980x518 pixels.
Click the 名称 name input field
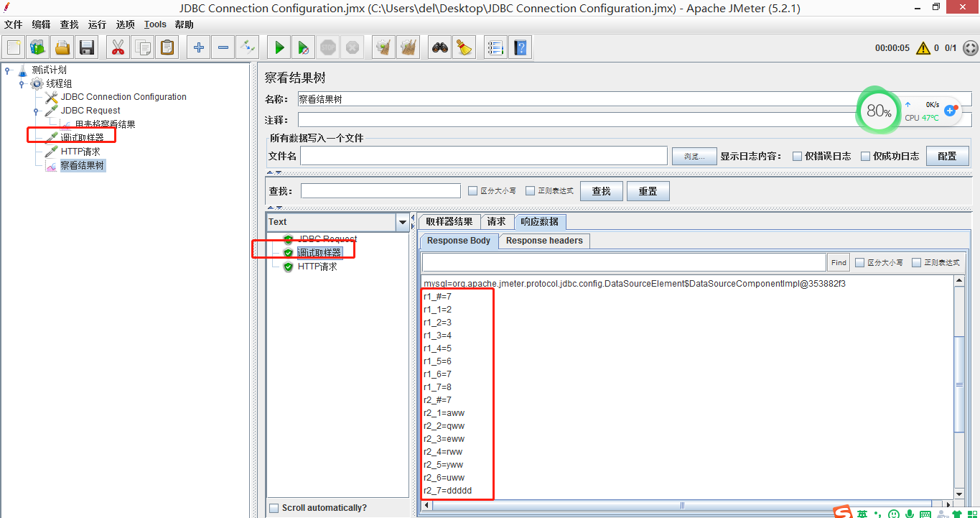tap(634, 99)
